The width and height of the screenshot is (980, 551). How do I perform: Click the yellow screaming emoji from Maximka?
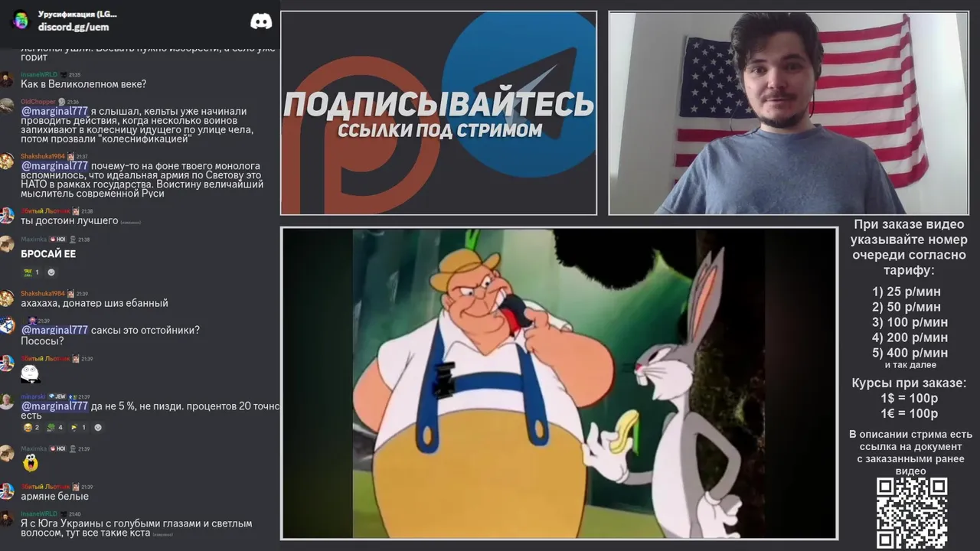(31, 462)
